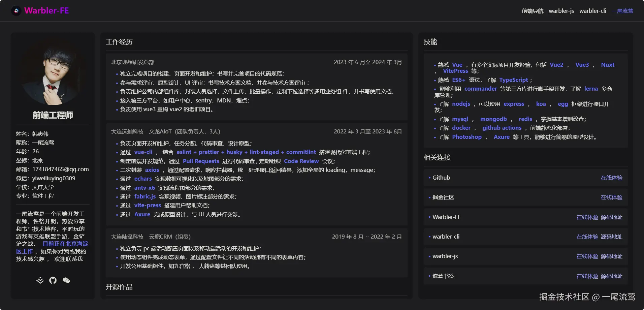Image resolution: width=644 pixels, height=310 pixels.
Task: Click the Axure link in work experience
Action: (x=142, y=214)
